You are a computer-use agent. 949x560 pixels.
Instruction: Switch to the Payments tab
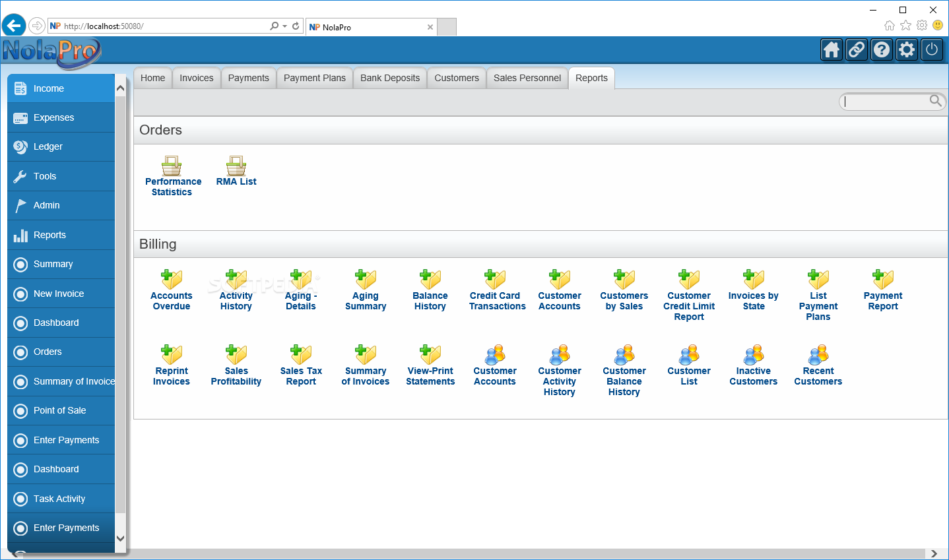[249, 78]
